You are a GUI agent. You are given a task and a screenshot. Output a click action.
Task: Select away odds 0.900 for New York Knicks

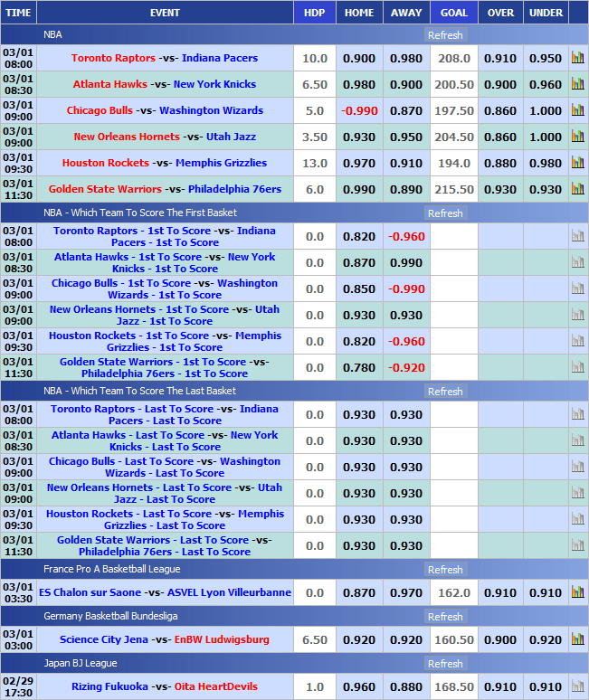pos(406,84)
